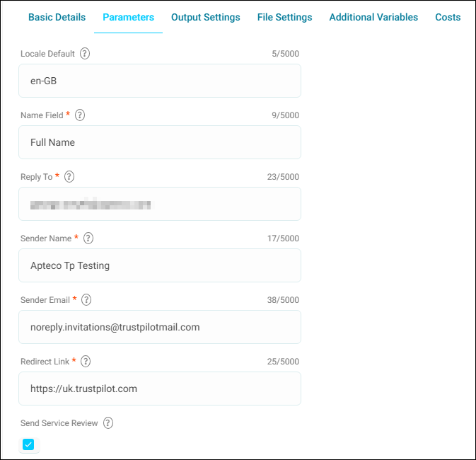Click the Sender Email label text
Viewport: 476px width, 460px height.
tap(45, 300)
